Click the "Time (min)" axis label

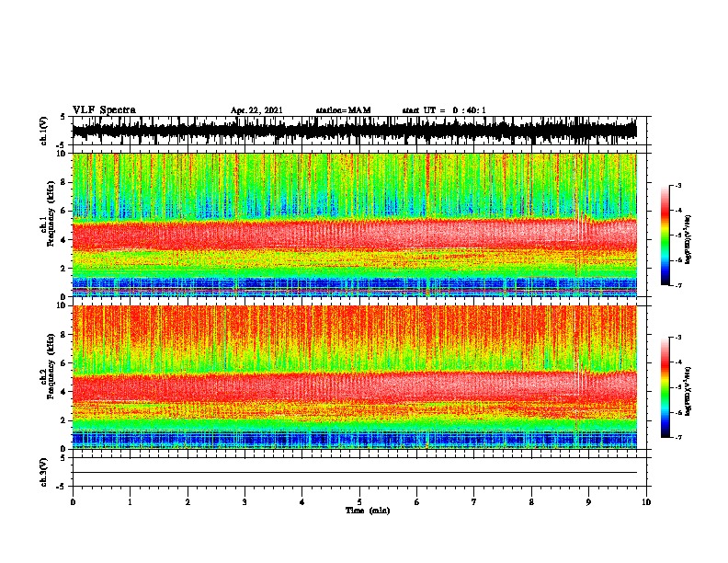[x=368, y=511]
